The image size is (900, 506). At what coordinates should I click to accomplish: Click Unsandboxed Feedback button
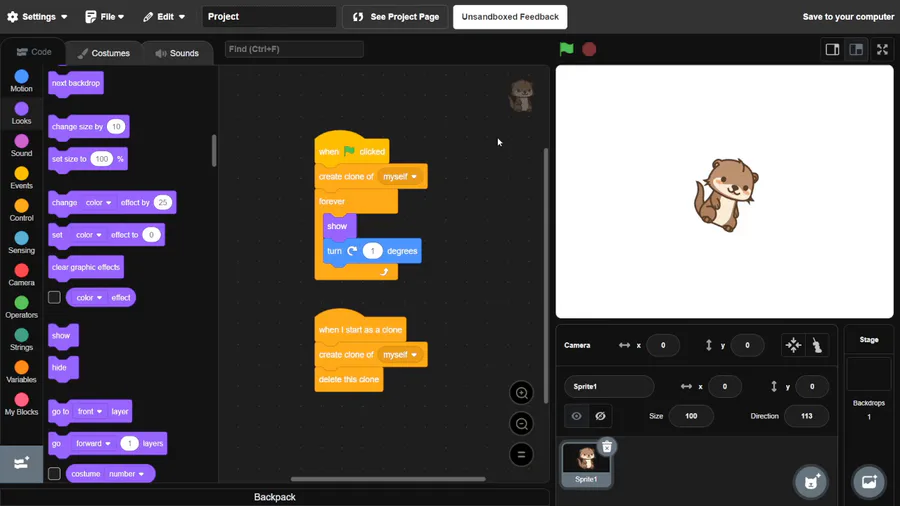tap(510, 17)
